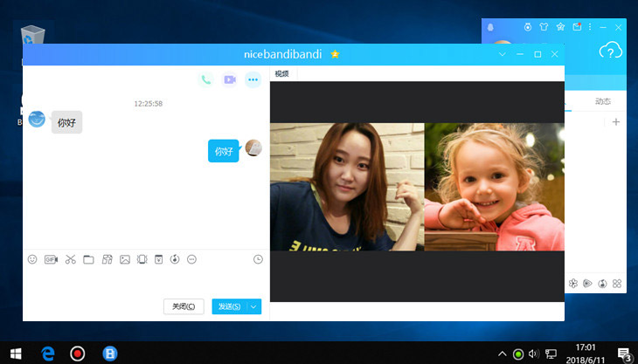The height and width of the screenshot is (364, 638).
Task: Open the three-dot more options in chat header
Action: [253, 79]
